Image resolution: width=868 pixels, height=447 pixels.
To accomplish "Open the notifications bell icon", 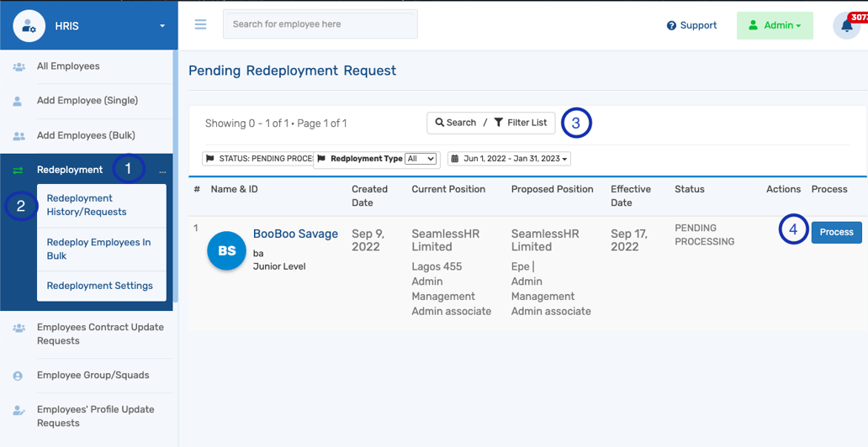I will pyautogui.click(x=846, y=26).
